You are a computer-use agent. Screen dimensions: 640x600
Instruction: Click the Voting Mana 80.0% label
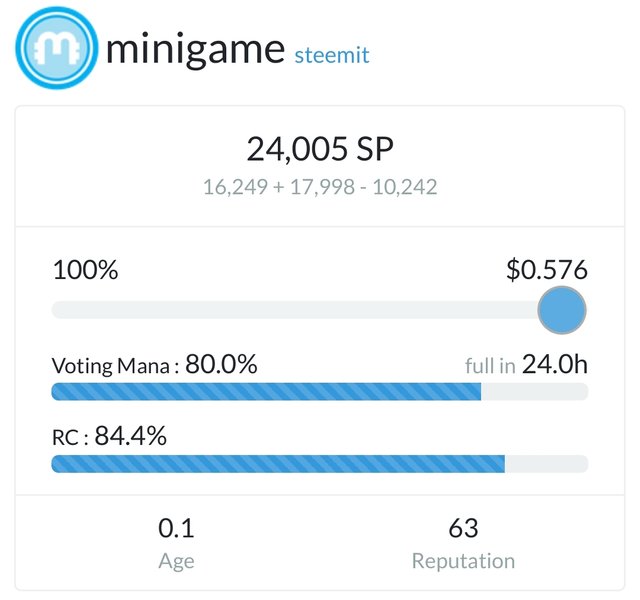coord(154,365)
